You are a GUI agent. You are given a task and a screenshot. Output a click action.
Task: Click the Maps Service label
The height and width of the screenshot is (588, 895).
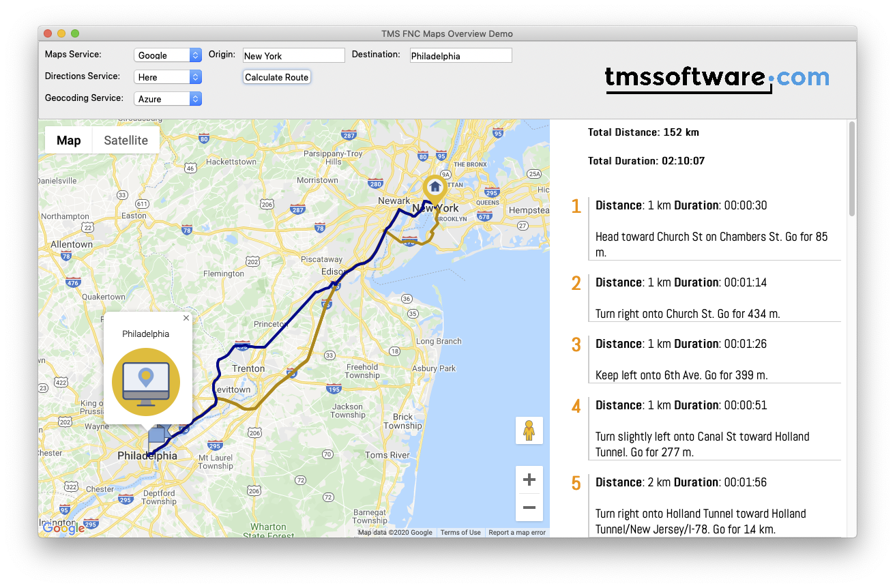(x=73, y=54)
